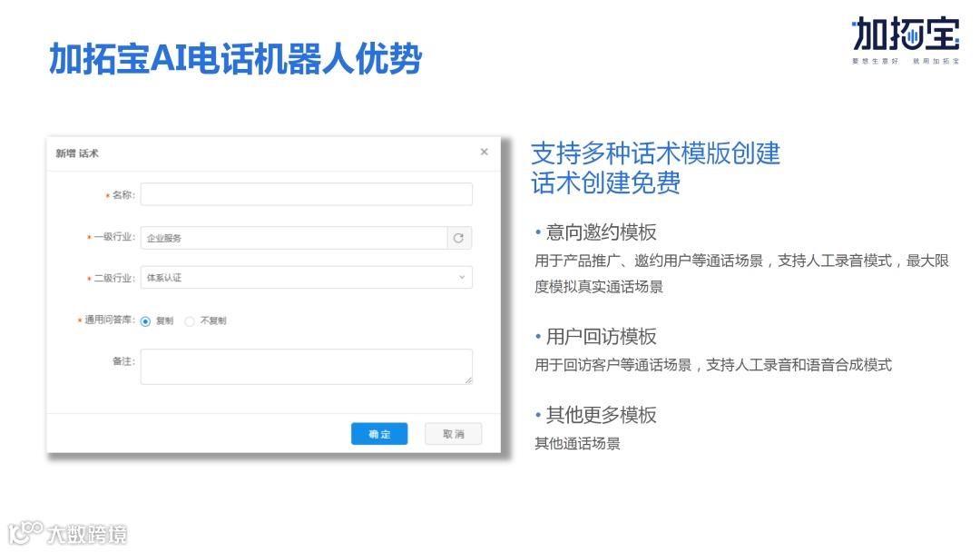Select the 复制 radio button
The height and width of the screenshot is (552, 980).
[145, 321]
